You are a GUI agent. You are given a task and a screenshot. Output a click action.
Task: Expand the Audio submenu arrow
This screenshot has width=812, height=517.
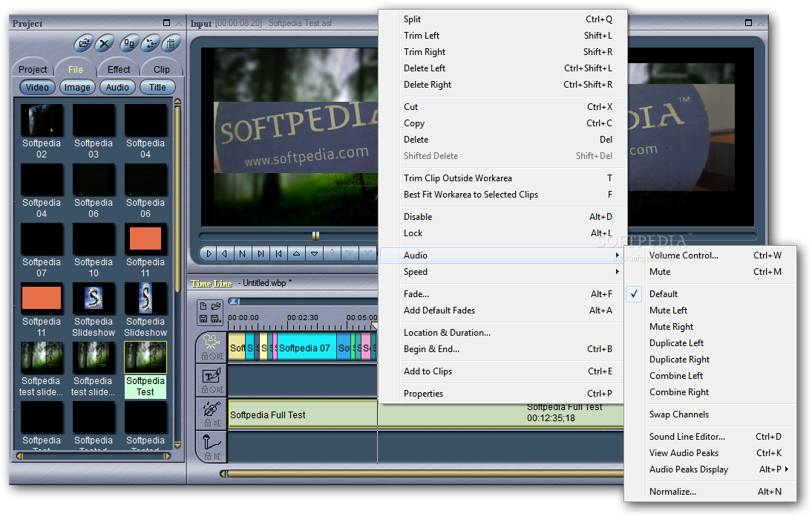pyautogui.click(x=617, y=256)
